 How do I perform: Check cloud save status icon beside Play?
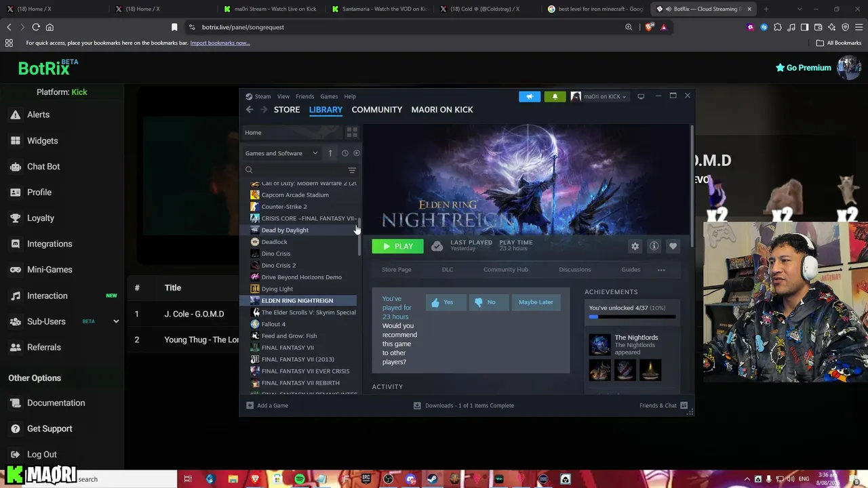(437, 246)
